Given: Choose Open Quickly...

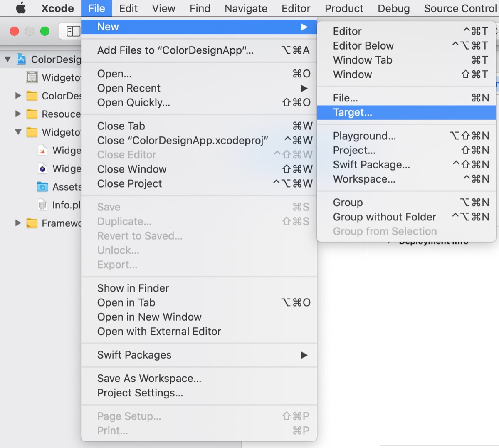Looking at the screenshot, I should tap(199, 102).
